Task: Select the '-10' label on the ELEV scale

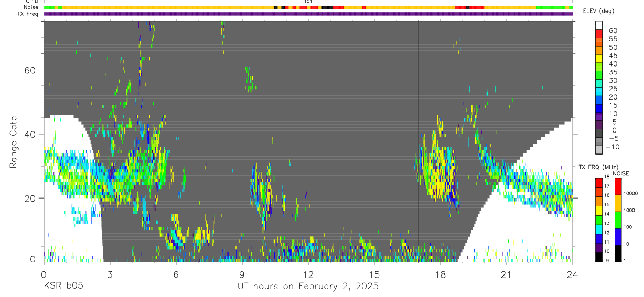Action: (x=611, y=147)
